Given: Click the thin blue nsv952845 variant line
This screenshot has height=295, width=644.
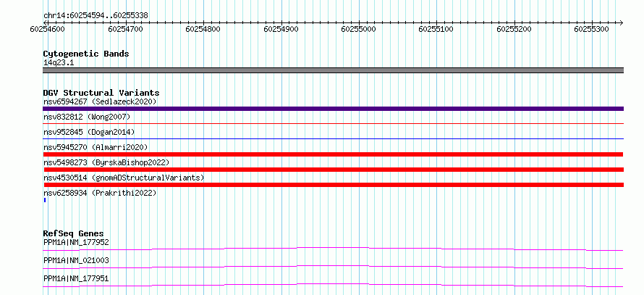Looking at the screenshot, I should [333, 138].
